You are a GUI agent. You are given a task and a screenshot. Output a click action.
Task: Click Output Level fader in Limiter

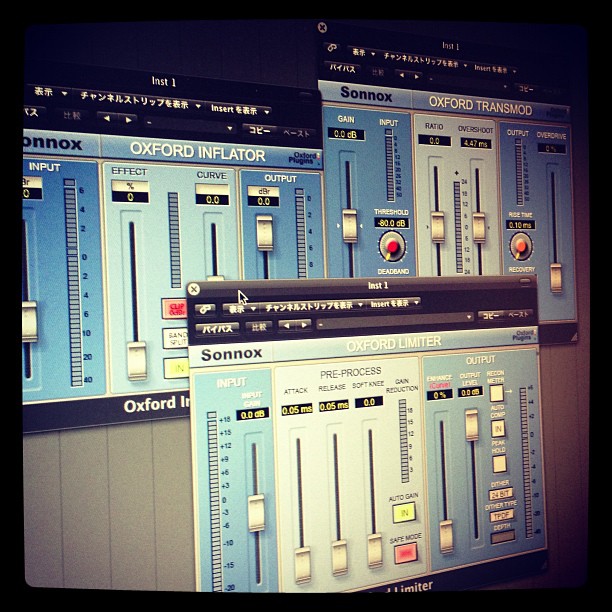(471, 425)
